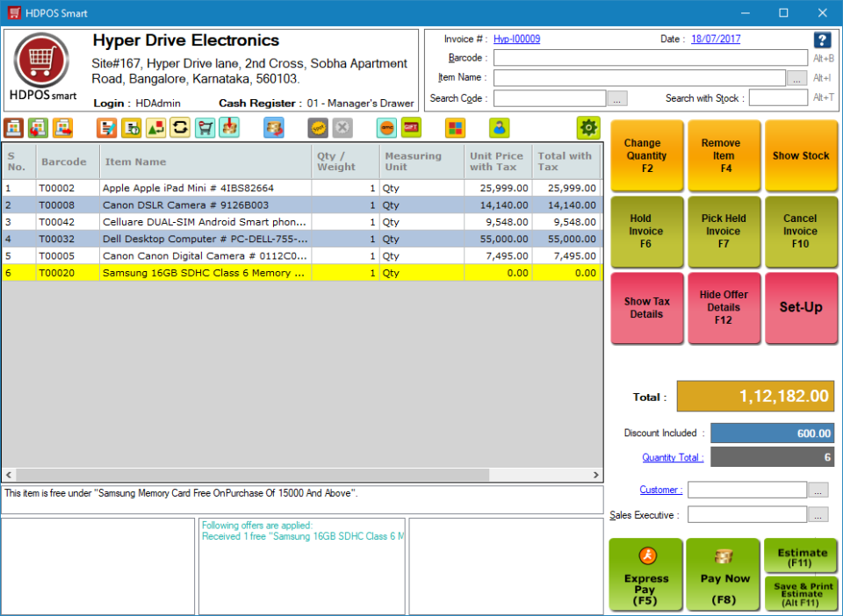This screenshot has height=616, width=843.
Task: Open invoice number Hyp-I00009 link
Action: click(x=516, y=39)
